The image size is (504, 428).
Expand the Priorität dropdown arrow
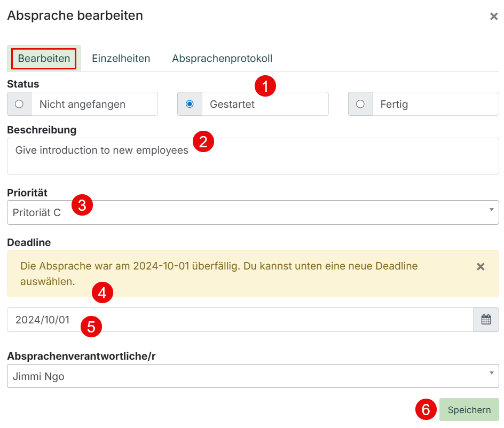(492, 210)
